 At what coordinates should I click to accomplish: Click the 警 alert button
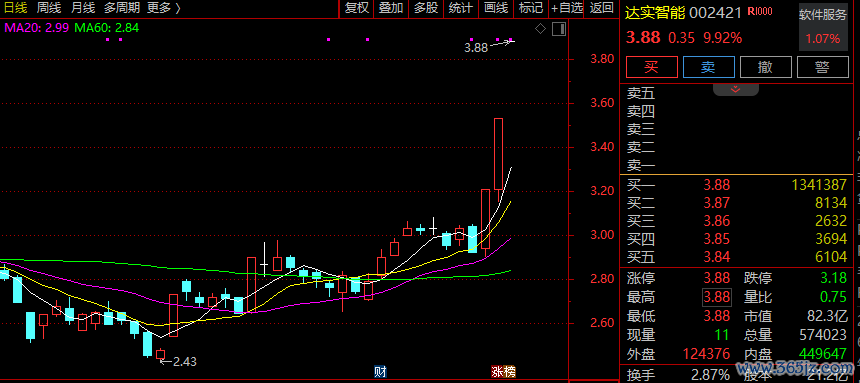click(823, 67)
